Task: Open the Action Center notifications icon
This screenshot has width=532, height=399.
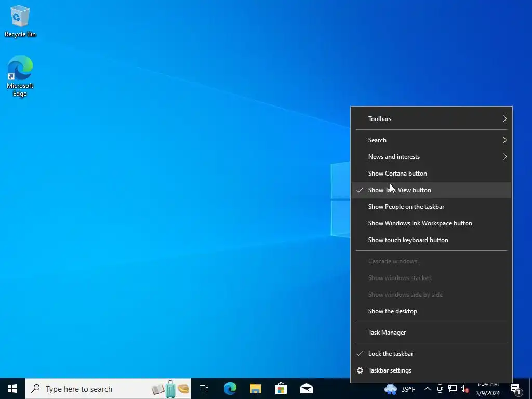Action: 516,389
